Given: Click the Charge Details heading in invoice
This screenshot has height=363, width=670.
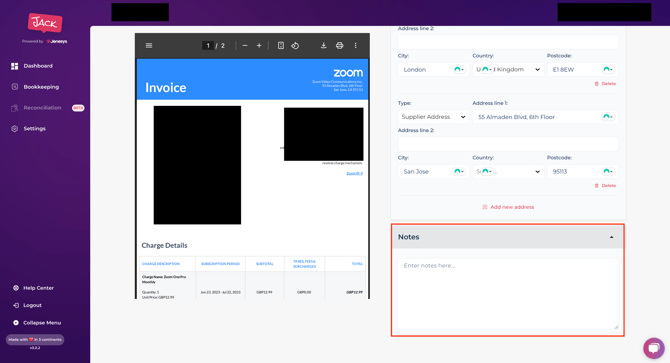Looking at the screenshot, I should pos(165,246).
